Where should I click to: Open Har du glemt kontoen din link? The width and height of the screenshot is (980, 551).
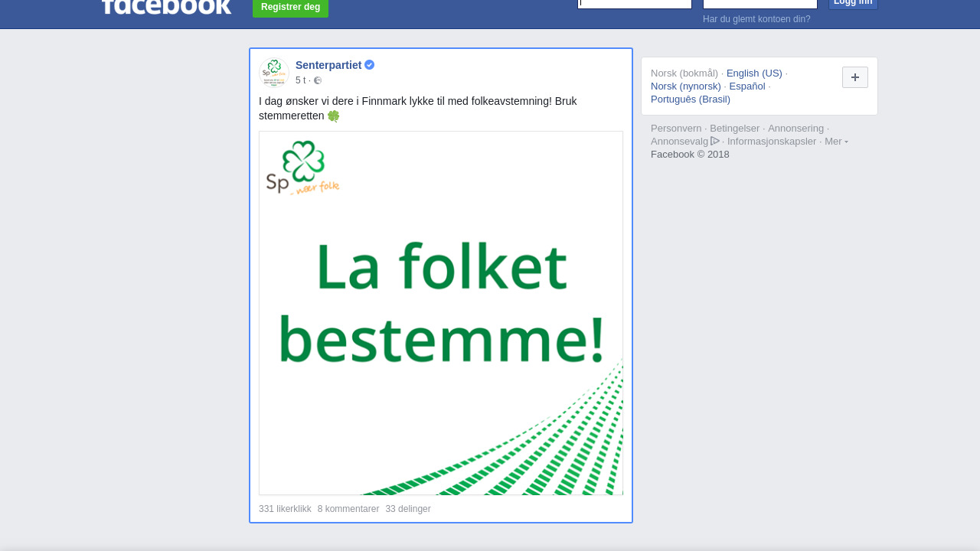(756, 19)
